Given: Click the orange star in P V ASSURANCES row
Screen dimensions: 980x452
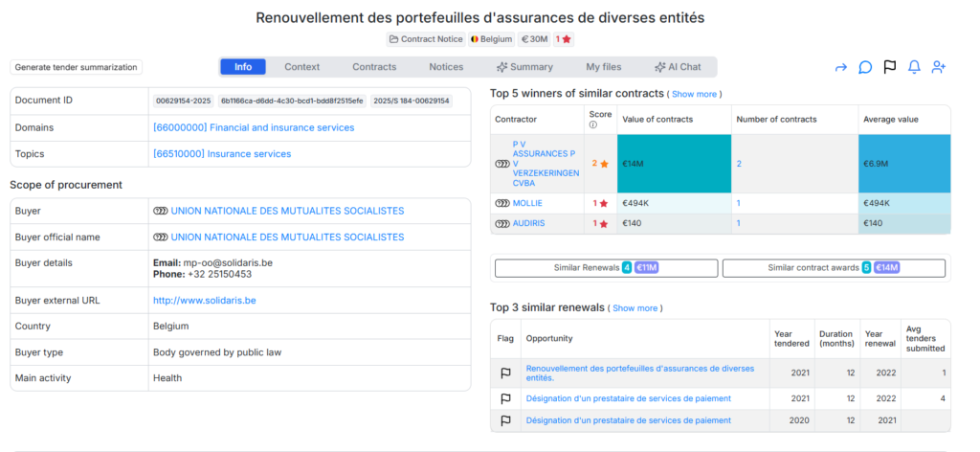Looking at the screenshot, I should 604,164.
